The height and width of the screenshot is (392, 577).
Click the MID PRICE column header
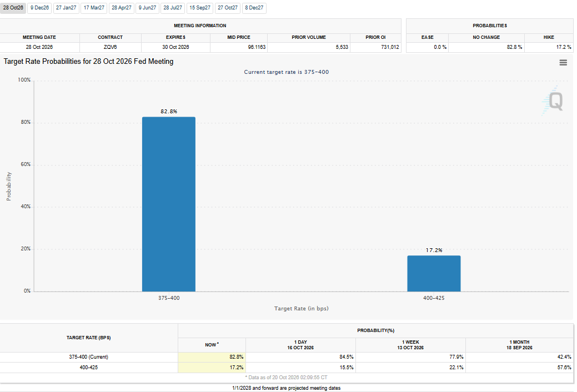239,37
